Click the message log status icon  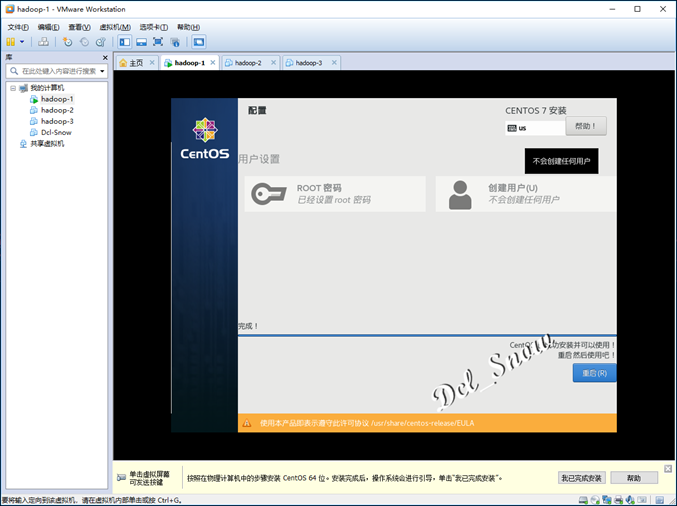[659, 500]
